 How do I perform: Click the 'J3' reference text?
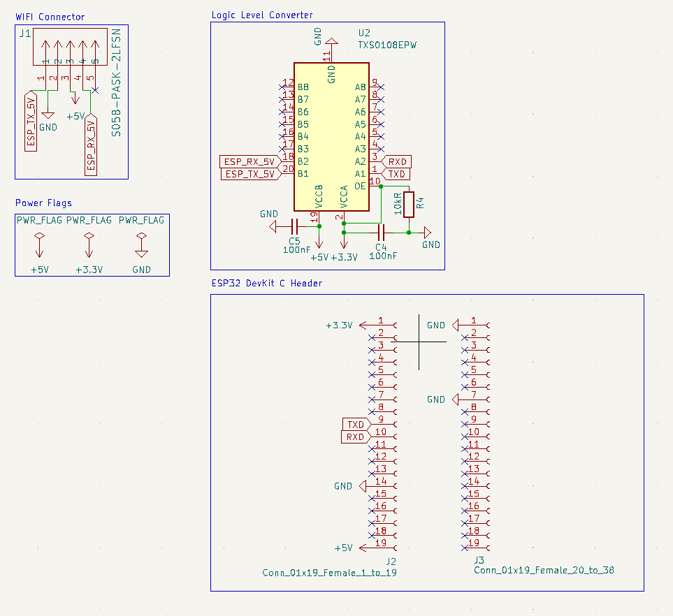[x=479, y=560]
